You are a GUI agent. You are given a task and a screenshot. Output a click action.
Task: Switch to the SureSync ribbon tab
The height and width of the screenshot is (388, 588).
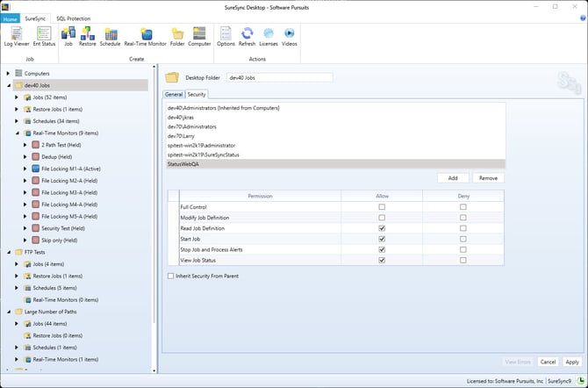coord(35,18)
